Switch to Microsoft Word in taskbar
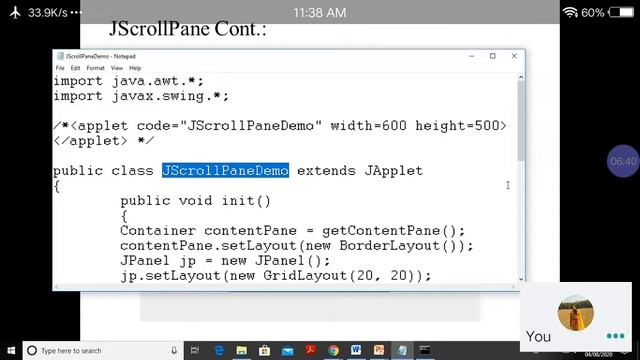The image size is (640, 360). tap(356, 350)
